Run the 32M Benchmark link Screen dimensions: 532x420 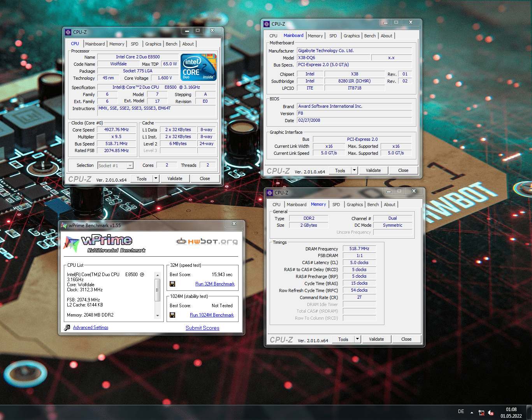(215, 284)
